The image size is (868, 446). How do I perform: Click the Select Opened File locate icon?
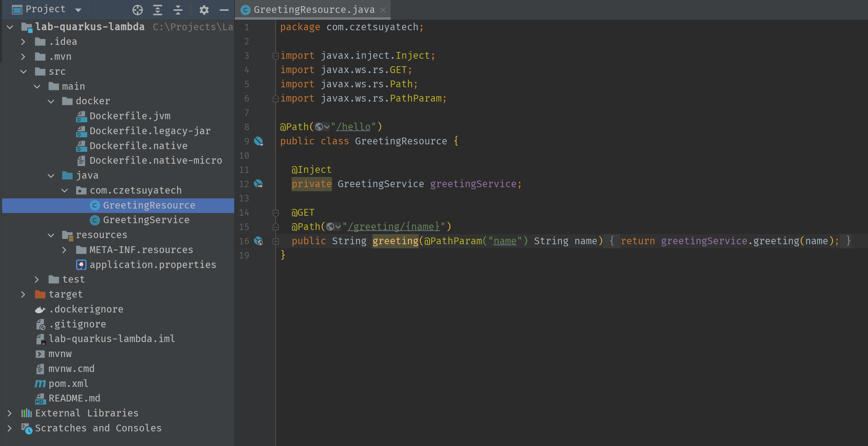click(137, 10)
